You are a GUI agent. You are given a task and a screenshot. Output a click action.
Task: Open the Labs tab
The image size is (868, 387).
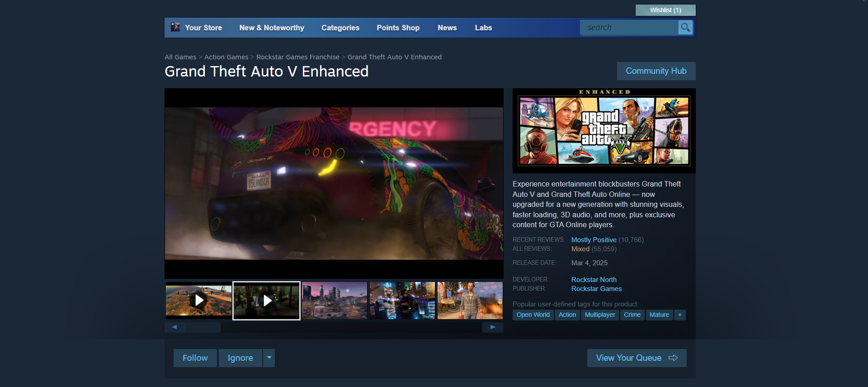coord(483,28)
